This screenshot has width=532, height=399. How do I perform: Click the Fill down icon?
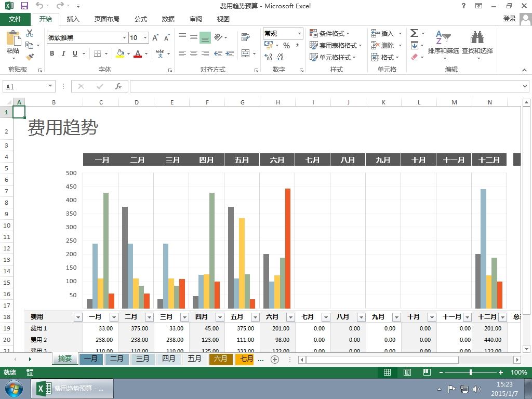[414, 45]
